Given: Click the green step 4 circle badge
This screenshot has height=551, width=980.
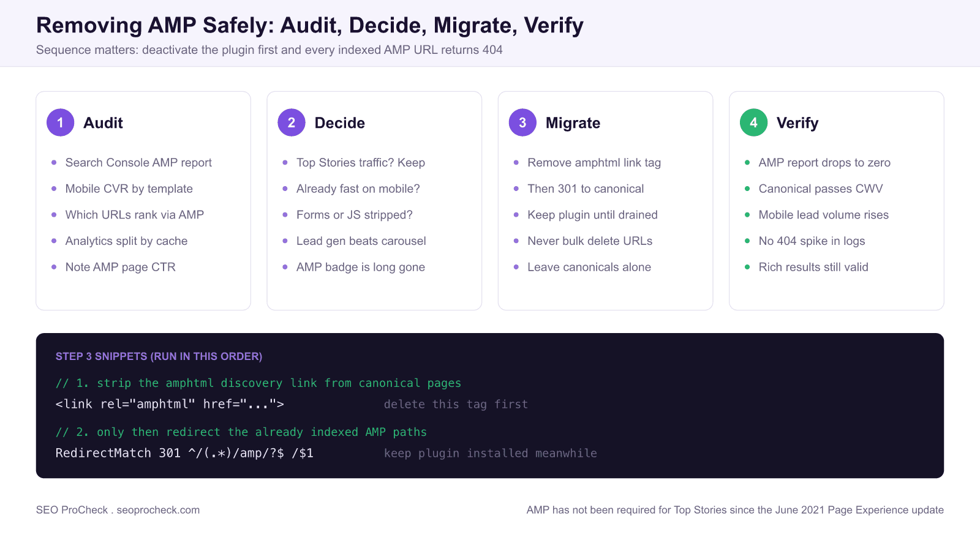Looking at the screenshot, I should [x=753, y=122].
